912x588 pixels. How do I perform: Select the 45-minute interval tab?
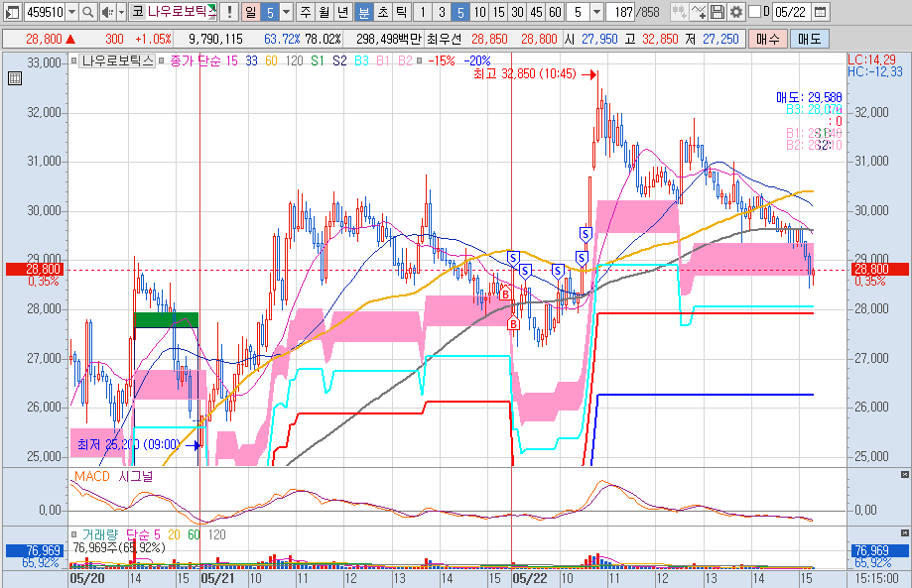click(x=536, y=12)
